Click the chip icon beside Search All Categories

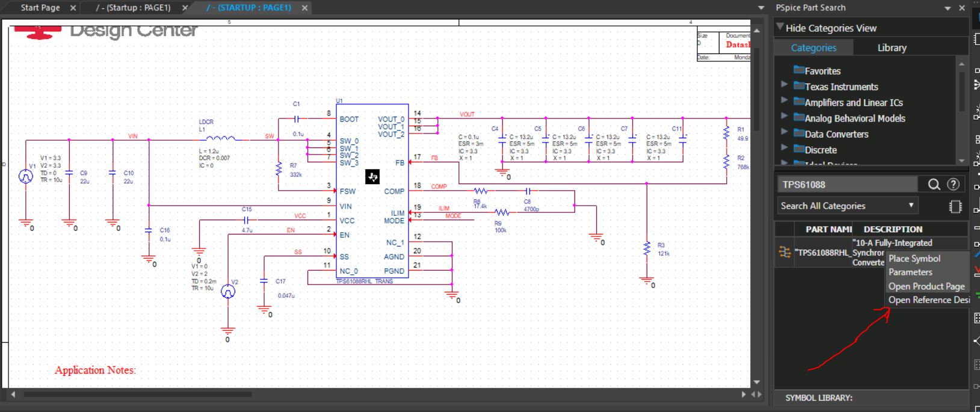click(955, 206)
